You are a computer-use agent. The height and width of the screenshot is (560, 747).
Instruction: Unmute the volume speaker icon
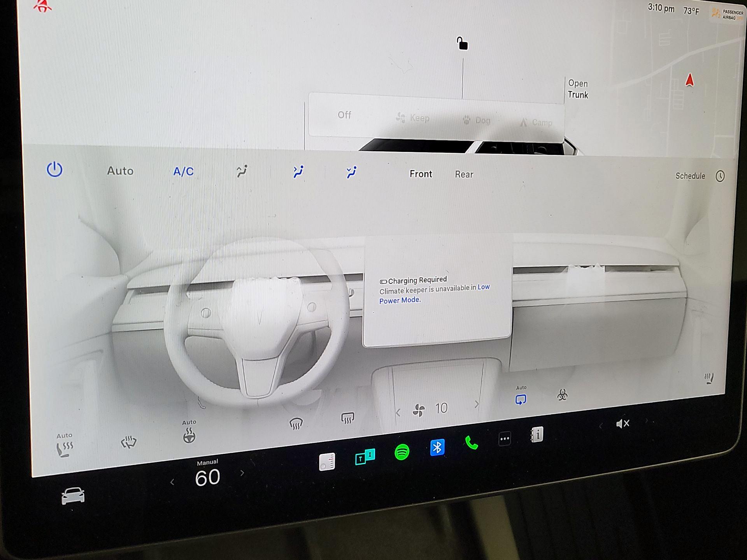622,423
